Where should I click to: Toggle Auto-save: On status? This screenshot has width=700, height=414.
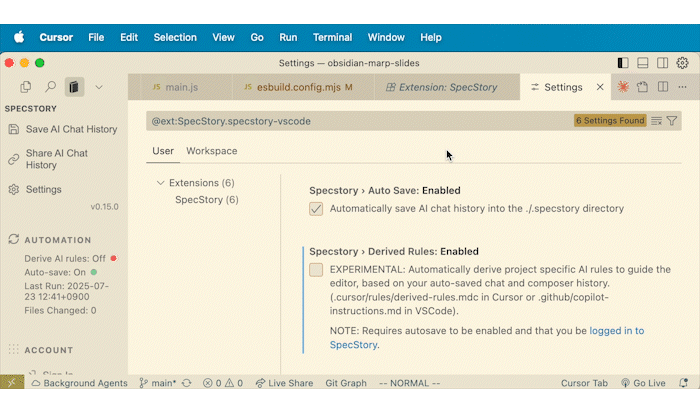point(60,272)
